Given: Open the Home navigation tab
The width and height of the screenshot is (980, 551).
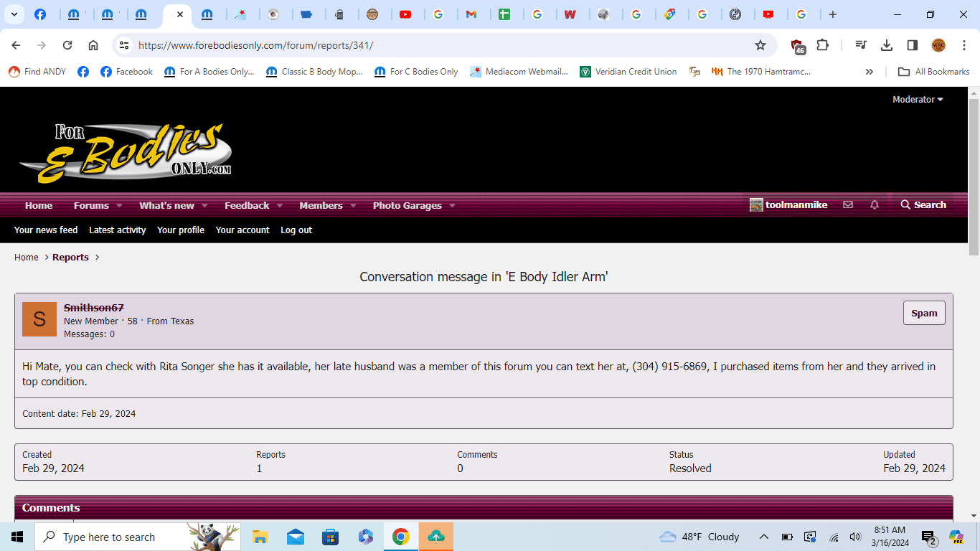Looking at the screenshot, I should click(39, 206).
